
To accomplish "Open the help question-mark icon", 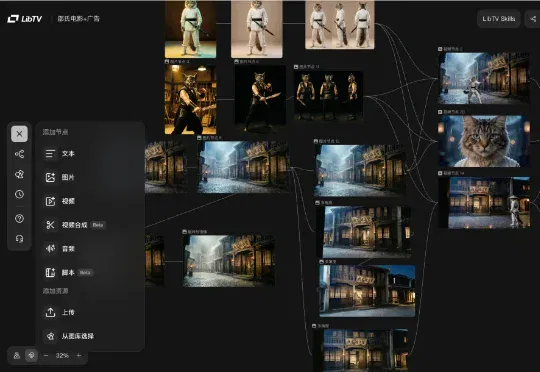I will [x=19, y=218].
